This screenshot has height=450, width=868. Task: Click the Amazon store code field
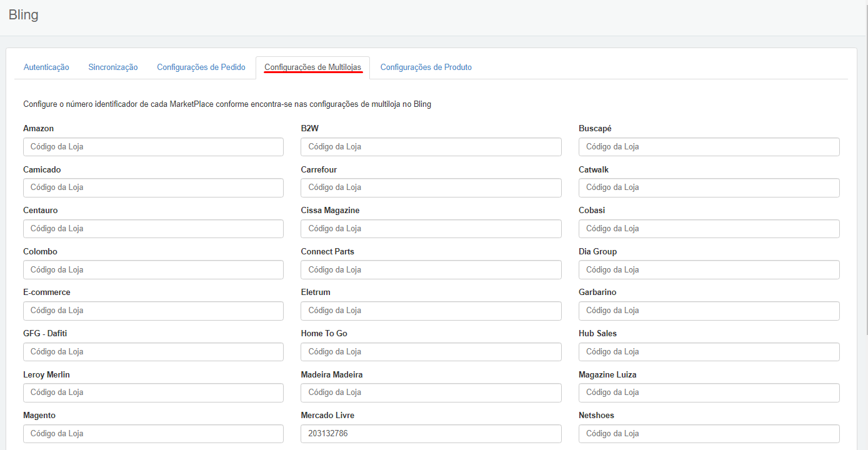coord(153,147)
